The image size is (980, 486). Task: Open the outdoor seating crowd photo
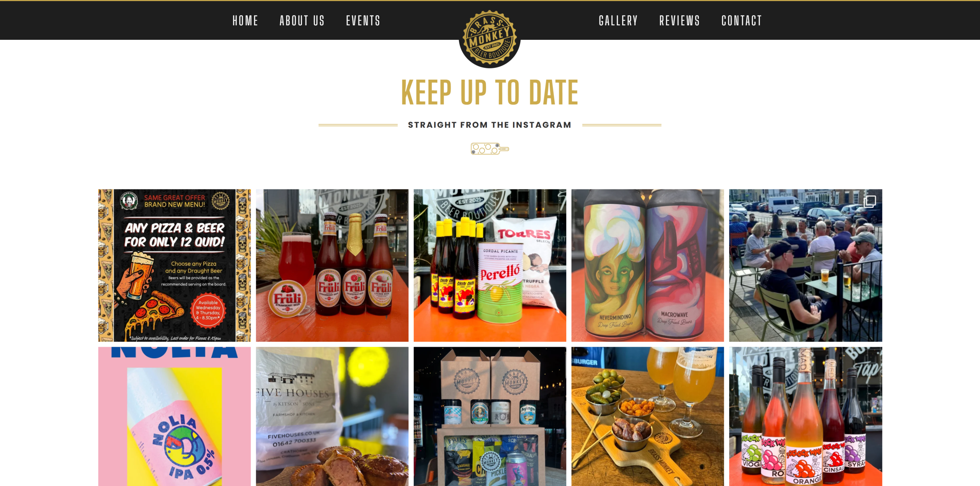click(805, 265)
